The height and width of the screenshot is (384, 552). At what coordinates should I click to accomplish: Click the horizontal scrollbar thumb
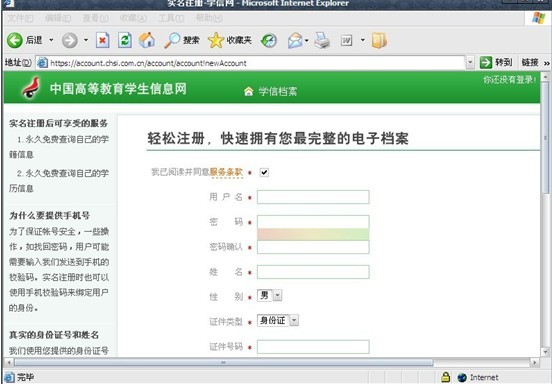[x=224, y=362]
